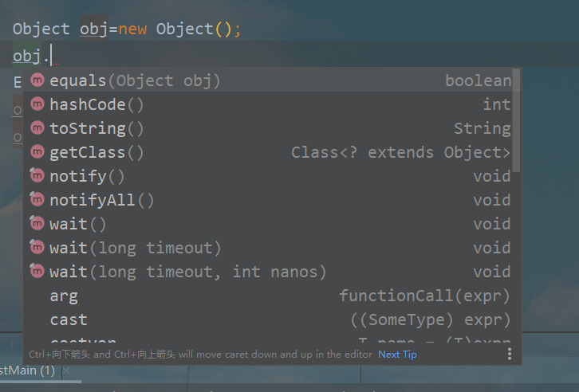Click final method icon beside notify()

coord(37,175)
